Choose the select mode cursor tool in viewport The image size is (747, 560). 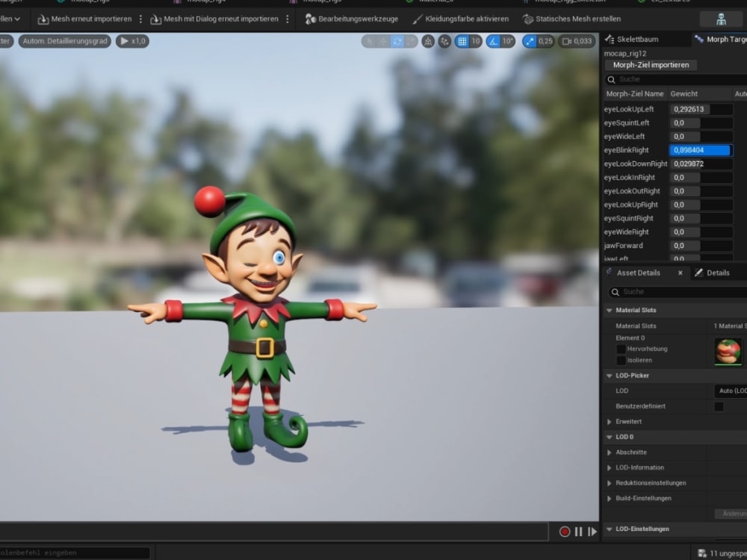pos(369,41)
